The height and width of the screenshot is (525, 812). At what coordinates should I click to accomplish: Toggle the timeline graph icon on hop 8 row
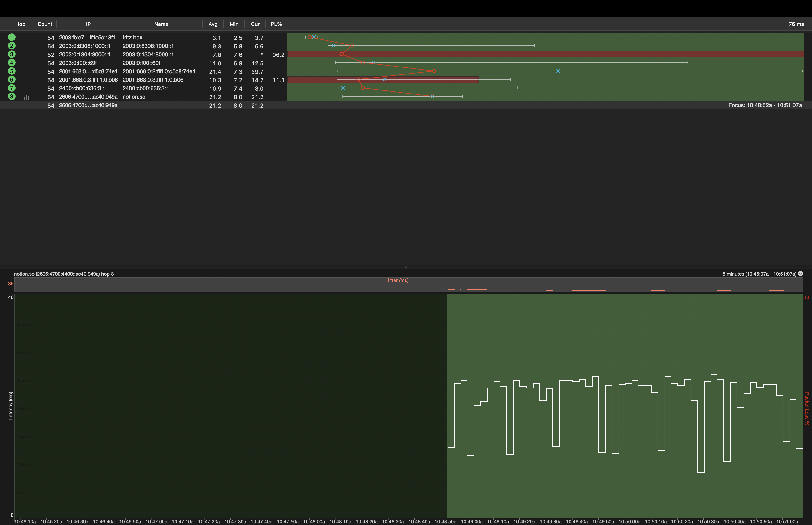tap(27, 97)
